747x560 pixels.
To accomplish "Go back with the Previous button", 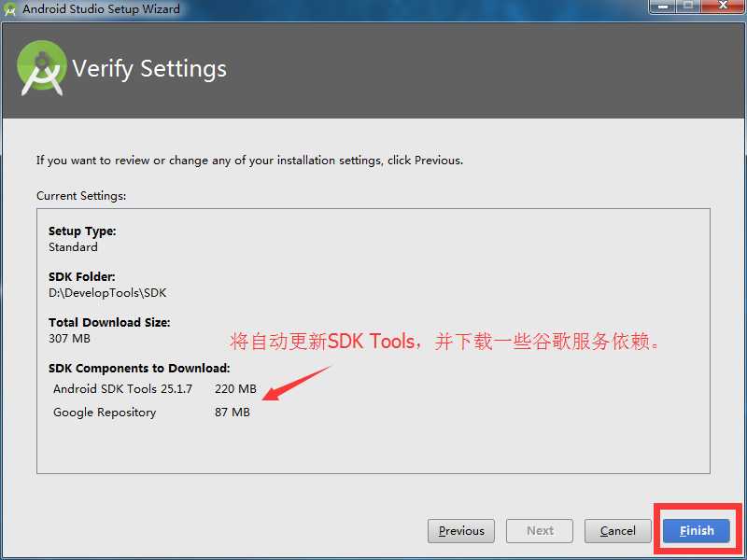I will pos(461,531).
